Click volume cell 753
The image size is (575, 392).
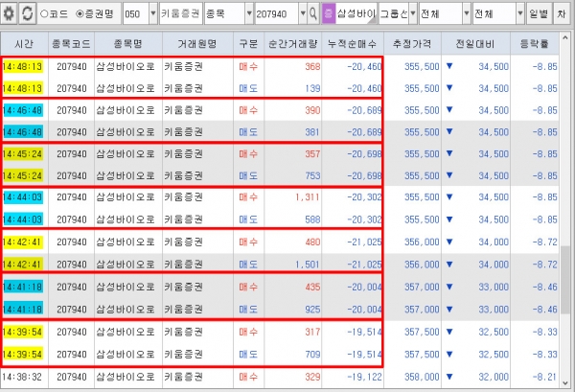click(312, 176)
